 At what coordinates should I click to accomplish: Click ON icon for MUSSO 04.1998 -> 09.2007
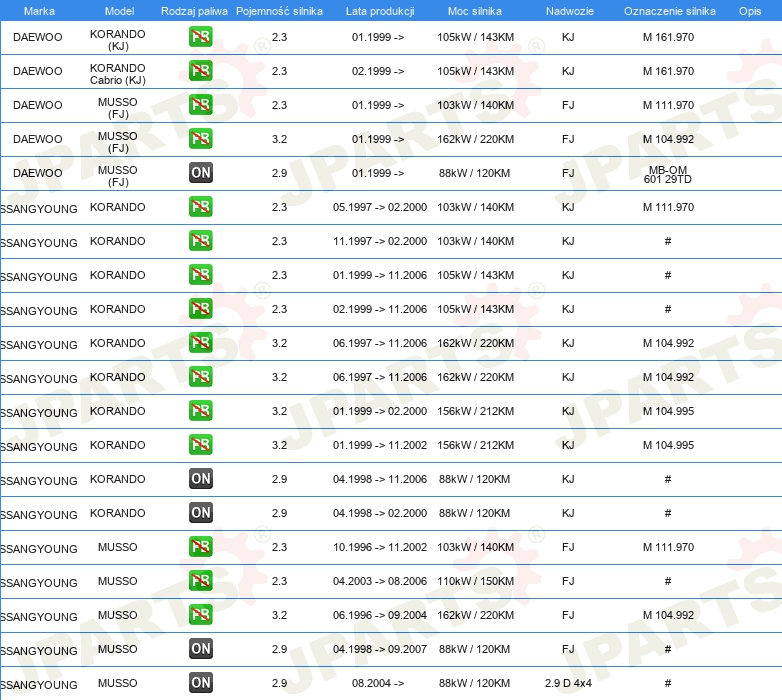coord(200,649)
